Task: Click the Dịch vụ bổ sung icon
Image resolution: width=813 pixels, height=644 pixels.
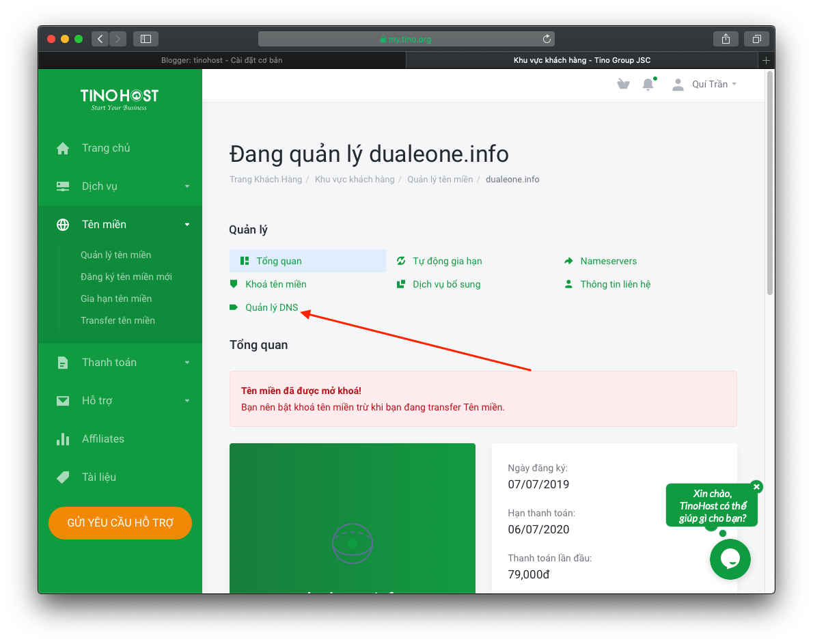Action: (401, 284)
